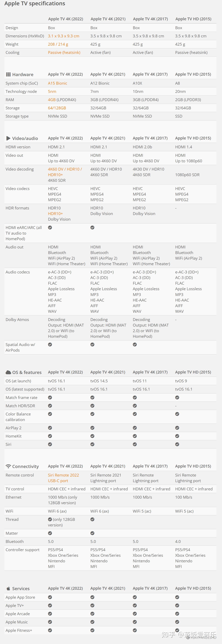Click the Hardware grid icon

click(x=8, y=74)
